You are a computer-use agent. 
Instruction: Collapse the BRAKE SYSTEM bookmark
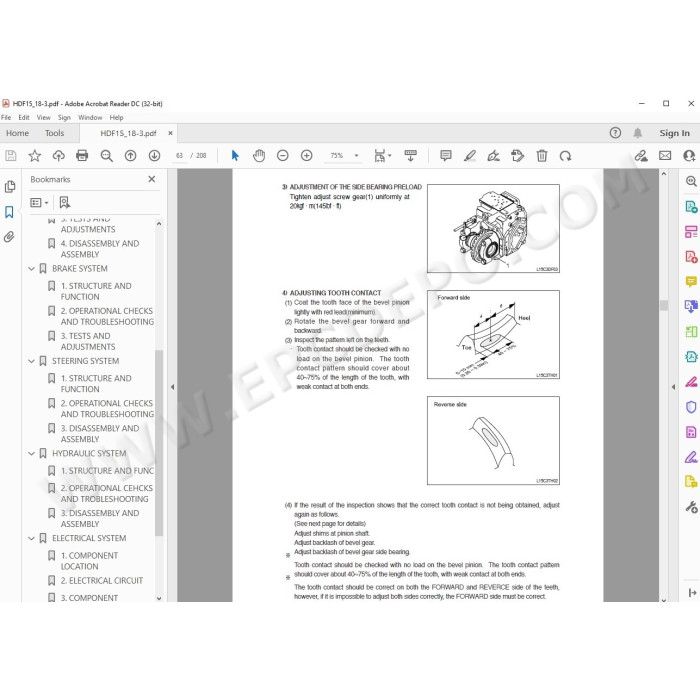(x=31, y=269)
